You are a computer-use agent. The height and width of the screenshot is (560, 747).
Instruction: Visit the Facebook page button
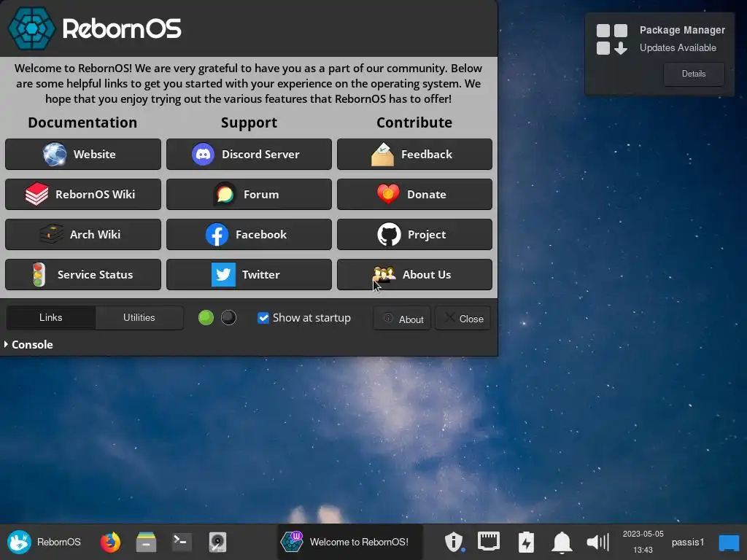click(249, 234)
